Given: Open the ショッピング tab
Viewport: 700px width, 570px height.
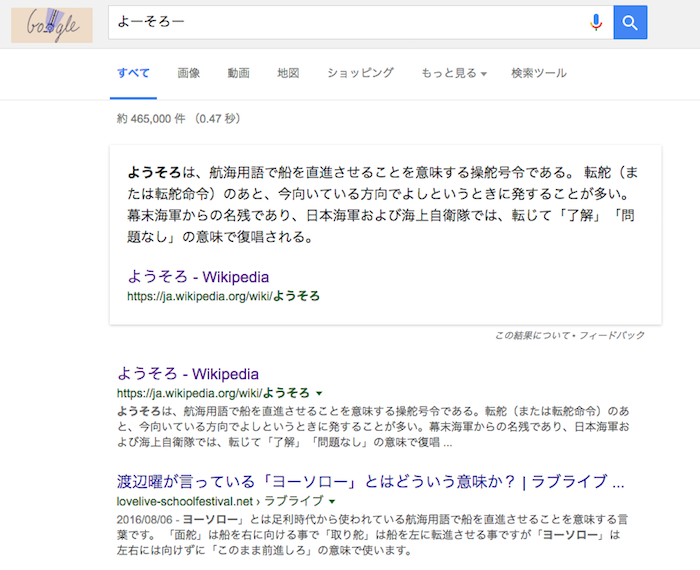Looking at the screenshot, I should tap(360, 73).
